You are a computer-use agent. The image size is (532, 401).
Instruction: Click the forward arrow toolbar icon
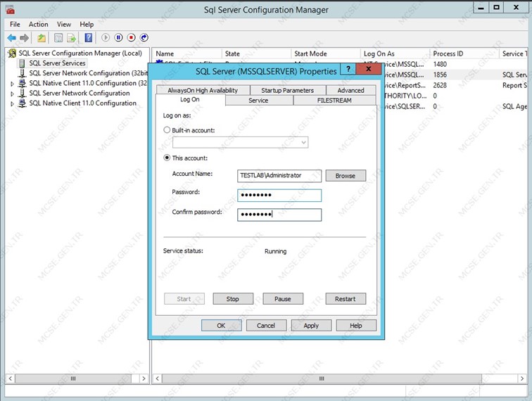(24, 38)
